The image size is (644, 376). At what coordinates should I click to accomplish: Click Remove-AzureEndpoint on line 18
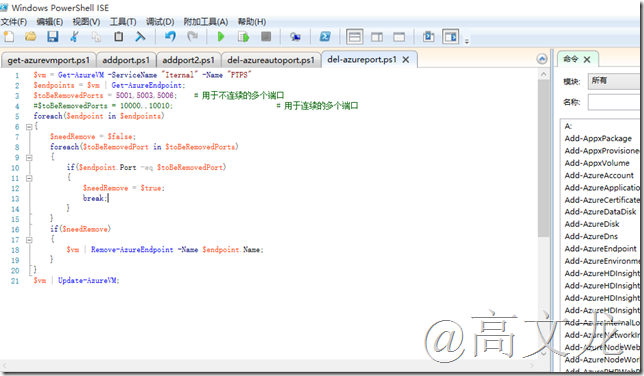coord(132,250)
